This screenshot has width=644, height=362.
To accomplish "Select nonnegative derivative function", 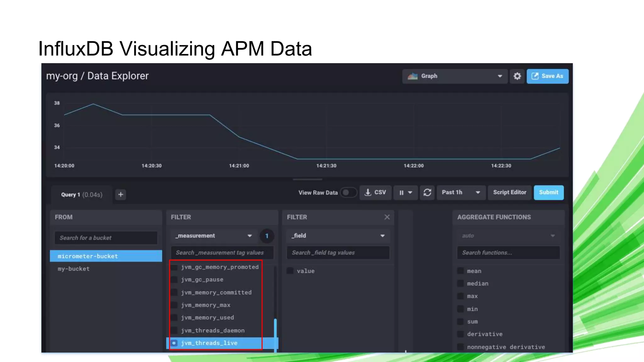I will [460, 347].
